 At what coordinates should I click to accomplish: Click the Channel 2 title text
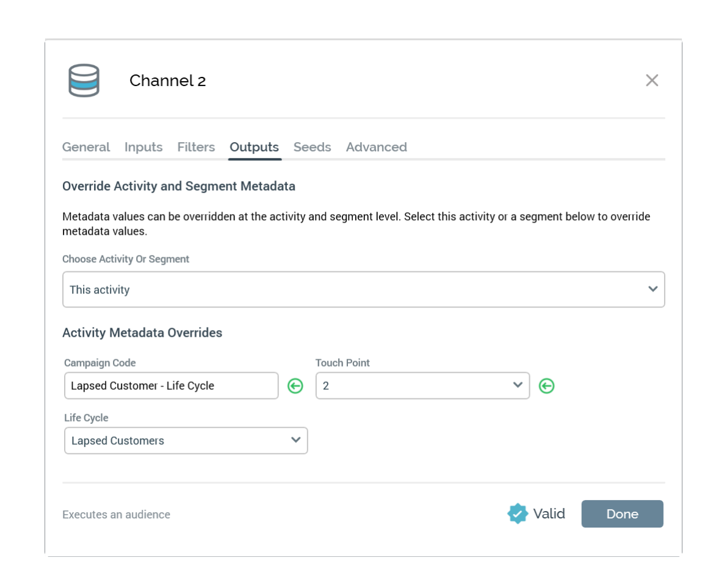pyautogui.click(x=167, y=81)
